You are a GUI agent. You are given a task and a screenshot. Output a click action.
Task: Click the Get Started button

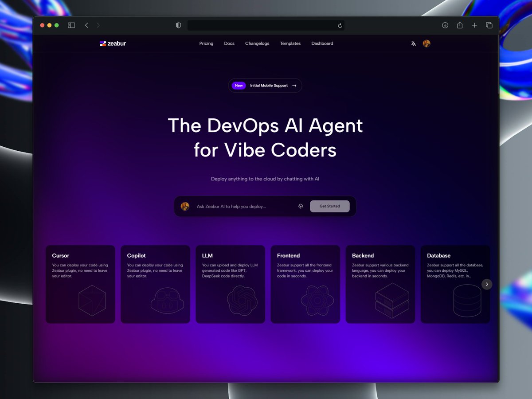330,206
